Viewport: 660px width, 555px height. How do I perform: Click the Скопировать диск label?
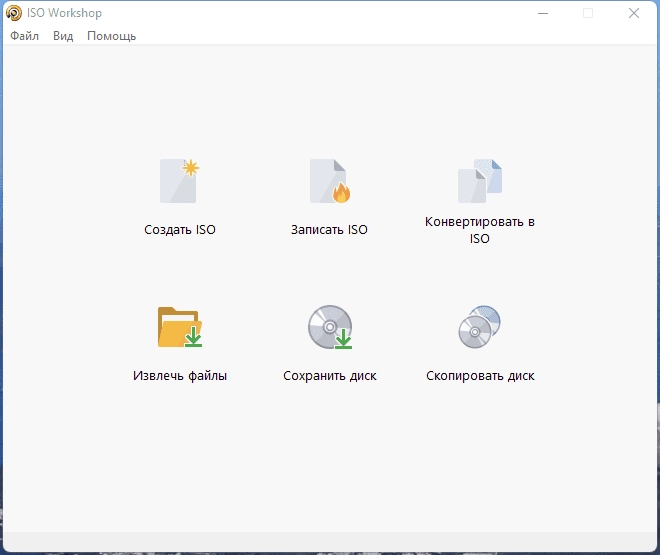[480, 375]
